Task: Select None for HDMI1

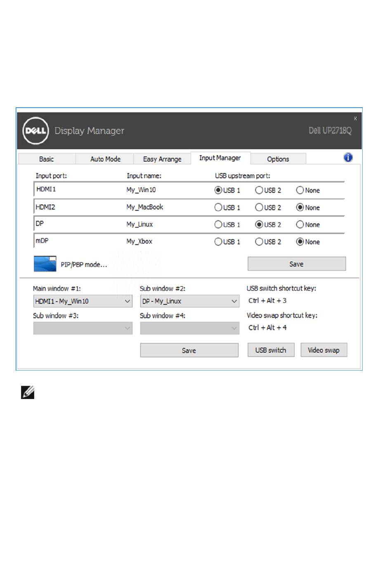Action: [x=300, y=190]
